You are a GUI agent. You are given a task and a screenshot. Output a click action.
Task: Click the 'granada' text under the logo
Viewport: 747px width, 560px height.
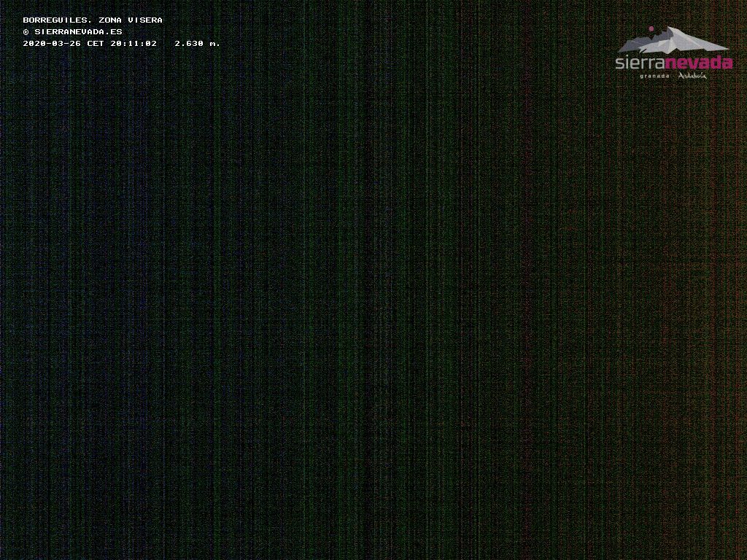click(654, 76)
